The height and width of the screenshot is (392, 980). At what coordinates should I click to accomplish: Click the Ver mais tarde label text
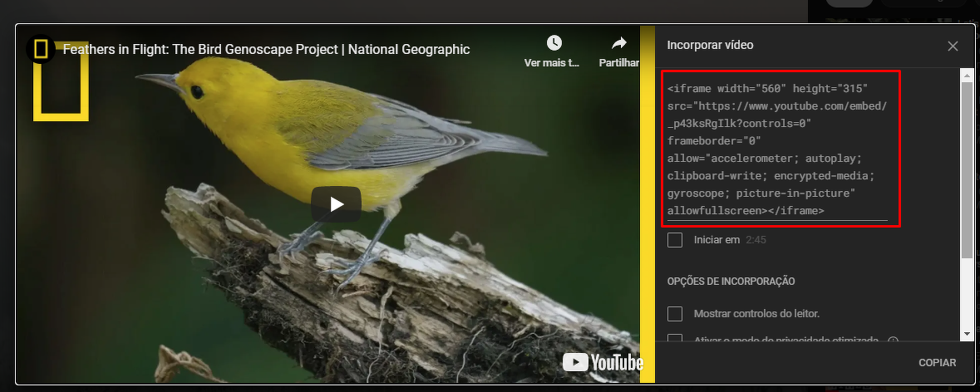pos(552,62)
